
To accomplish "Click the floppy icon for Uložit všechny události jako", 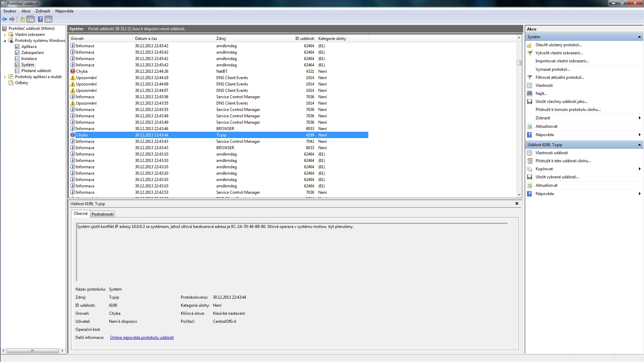I will tap(530, 102).
